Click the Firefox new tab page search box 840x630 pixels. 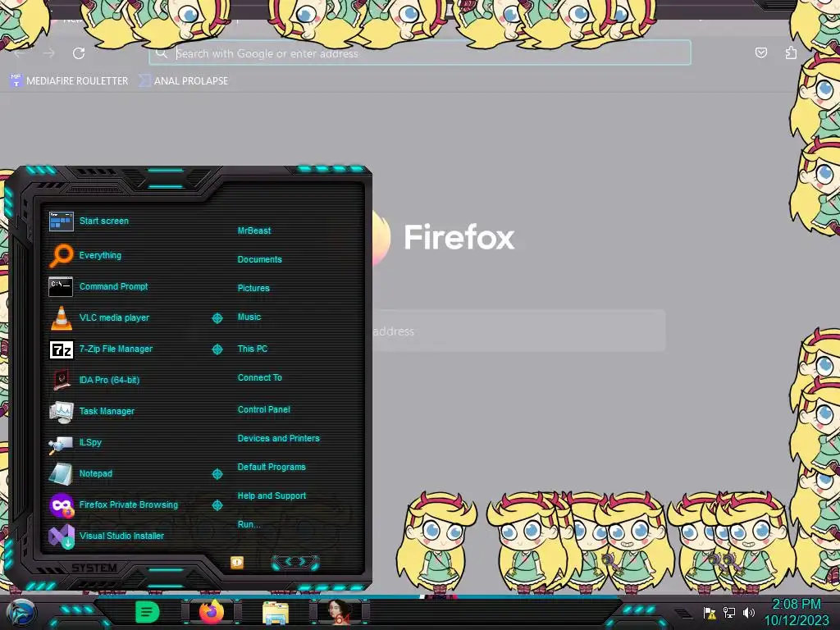tap(518, 331)
